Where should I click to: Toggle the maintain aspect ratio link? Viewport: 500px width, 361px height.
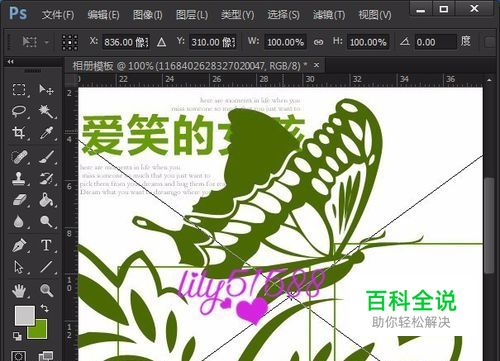click(318, 42)
